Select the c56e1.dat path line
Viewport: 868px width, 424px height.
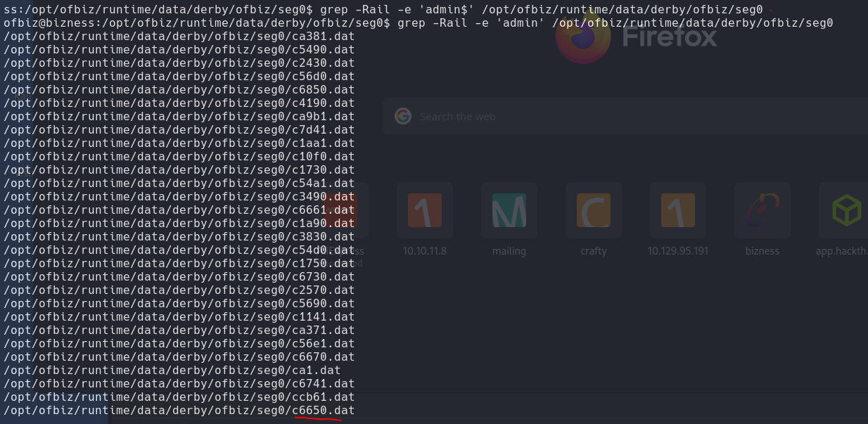tap(179, 344)
